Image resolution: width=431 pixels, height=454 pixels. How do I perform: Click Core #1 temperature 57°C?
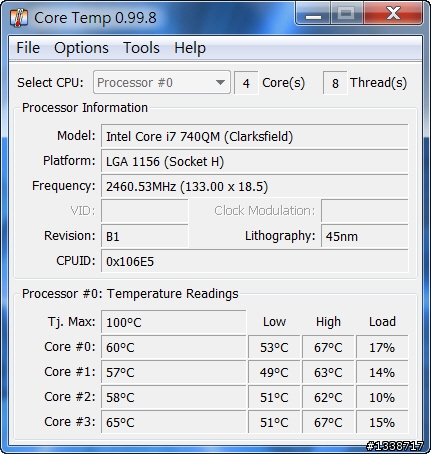(174, 372)
